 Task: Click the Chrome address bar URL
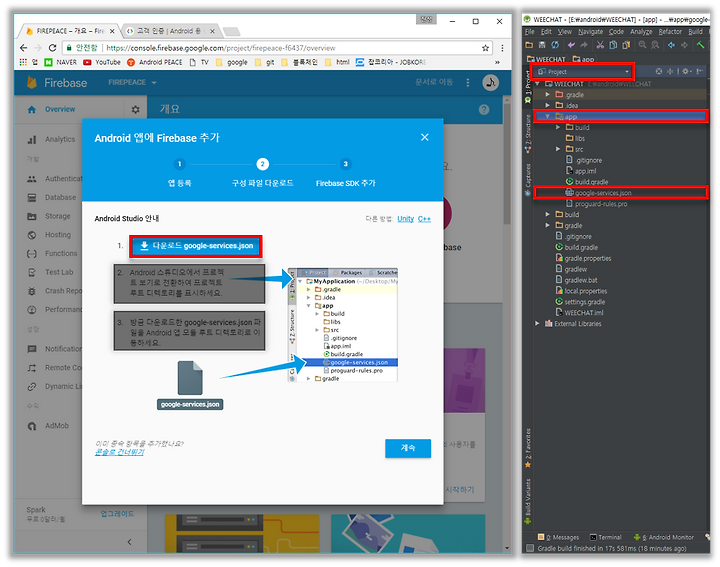click(x=221, y=48)
